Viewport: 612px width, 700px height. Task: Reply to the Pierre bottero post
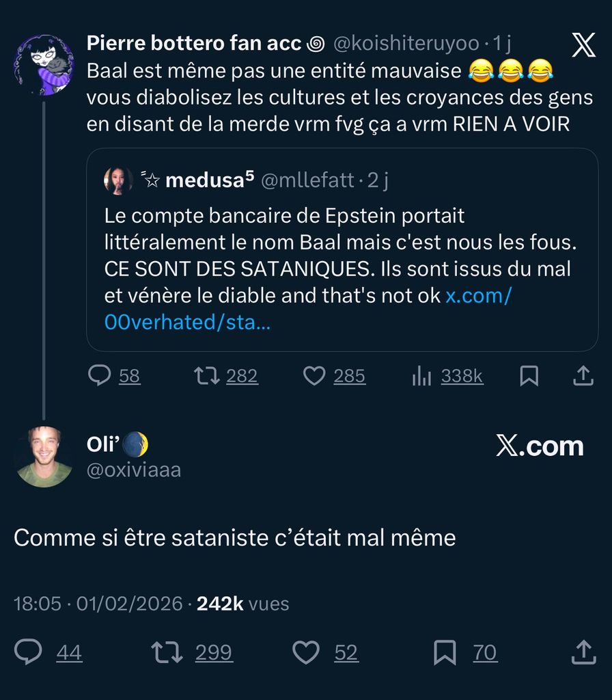pyautogui.click(x=100, y=375)
